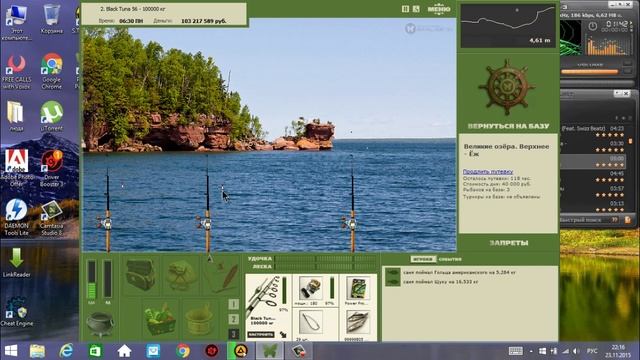
Task: Open LinkReader desktop shortcut
Action: 16,263
